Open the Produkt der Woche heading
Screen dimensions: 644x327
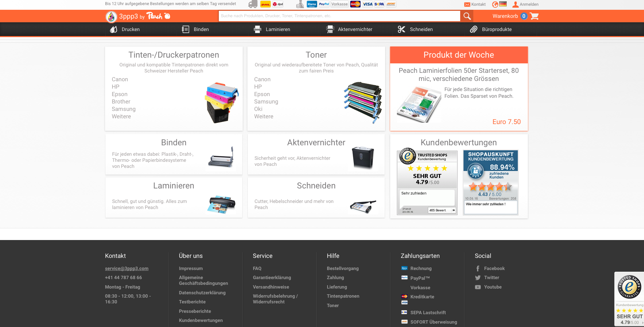(x=459, y=55)
